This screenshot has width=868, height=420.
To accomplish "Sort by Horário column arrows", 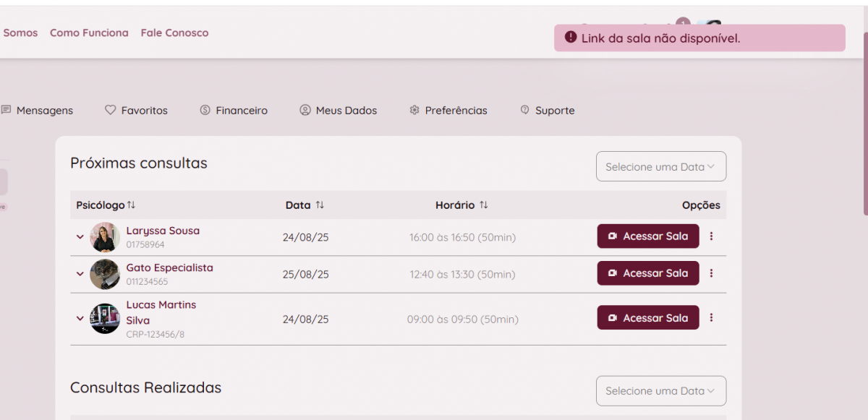I will pos(484,205).
